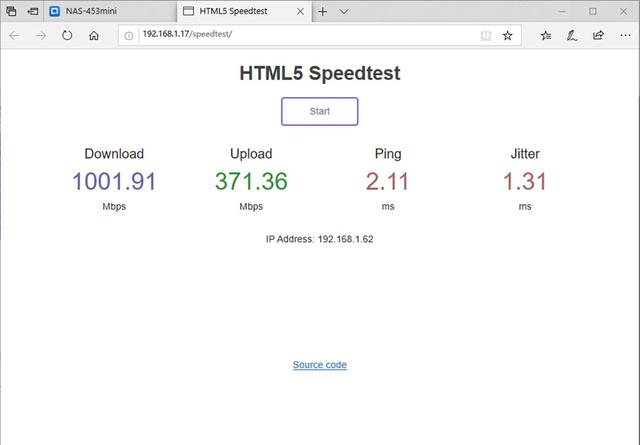This screenshot has height=445, width=640.
Task: Select the ping value 2.11
Action: (387, 181)
